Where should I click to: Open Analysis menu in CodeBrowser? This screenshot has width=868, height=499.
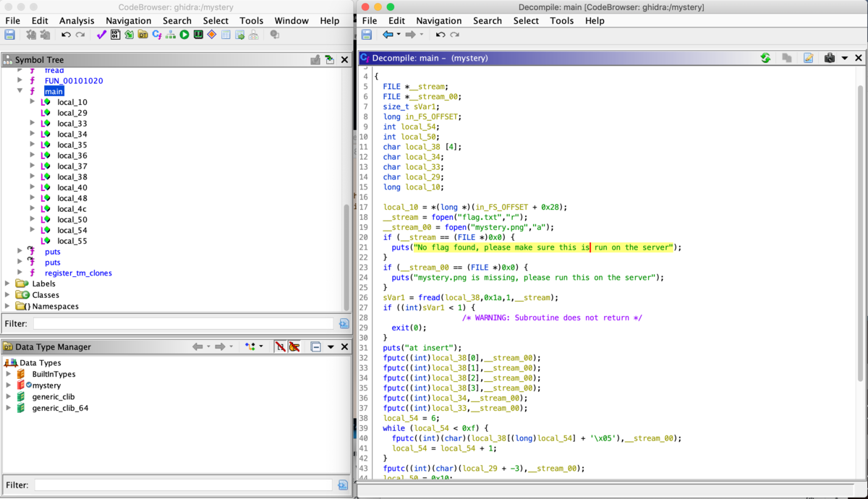click(77, 21)
